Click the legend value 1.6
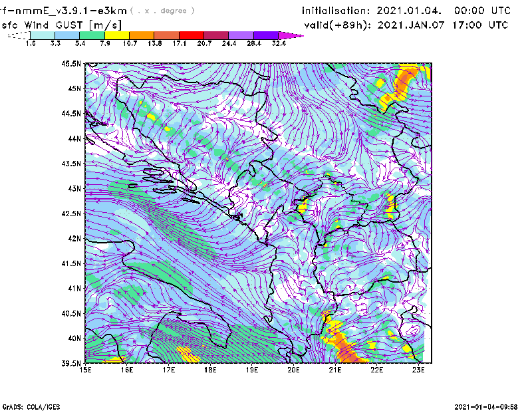532x411 pixels. pyautogui.click(x=31, y=43)
